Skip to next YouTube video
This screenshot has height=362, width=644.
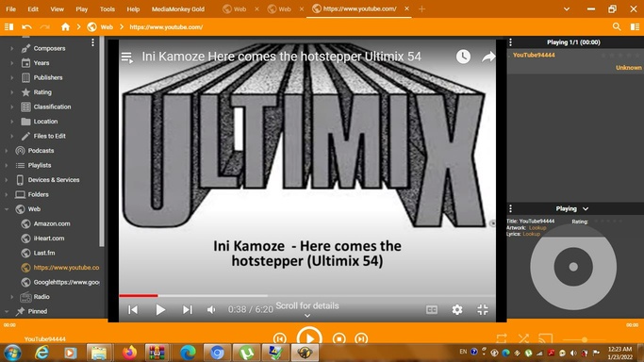[188, 309]
